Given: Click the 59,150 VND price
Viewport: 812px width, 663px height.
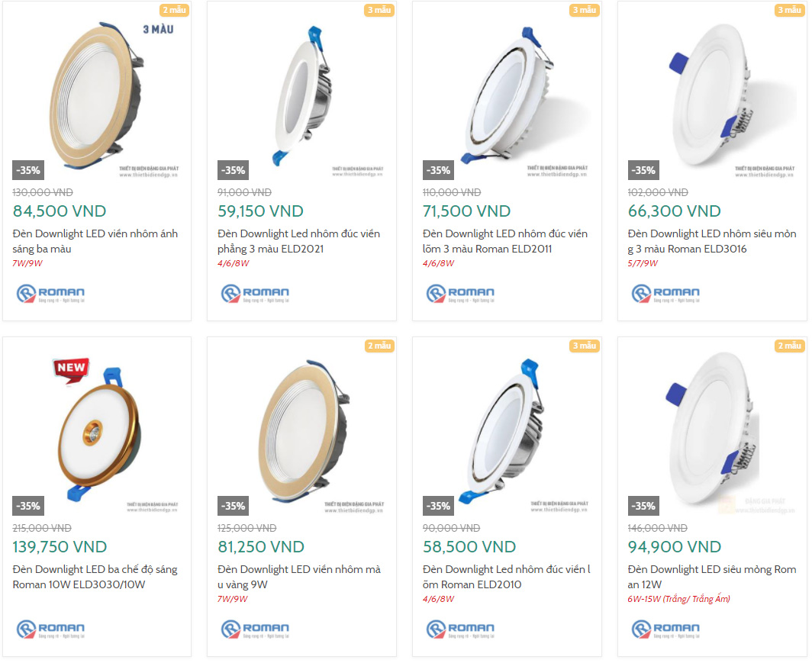Looking at the screenshot, I should tap(260, 211).
